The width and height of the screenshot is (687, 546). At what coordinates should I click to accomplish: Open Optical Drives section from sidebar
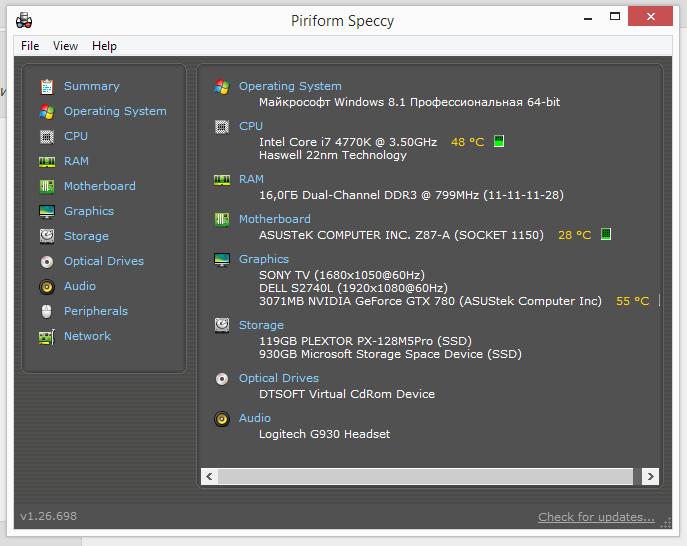[x=104, y=261]
